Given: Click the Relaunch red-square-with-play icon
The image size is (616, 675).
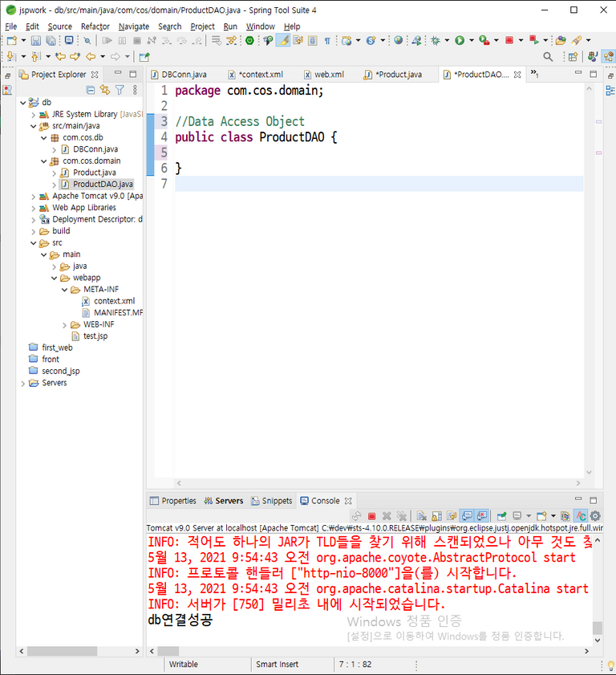Looking at the screenshot, I should tap(534, 40).
